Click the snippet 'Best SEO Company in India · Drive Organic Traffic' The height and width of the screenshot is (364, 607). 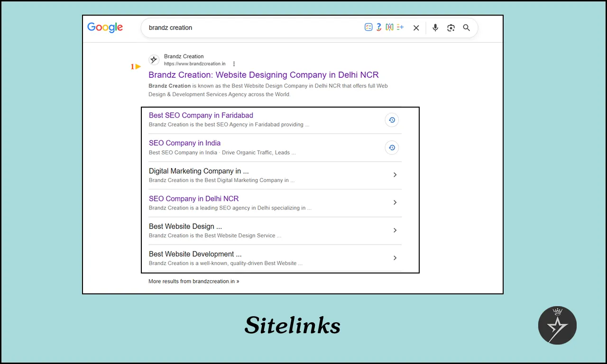(x=222, y=153)
